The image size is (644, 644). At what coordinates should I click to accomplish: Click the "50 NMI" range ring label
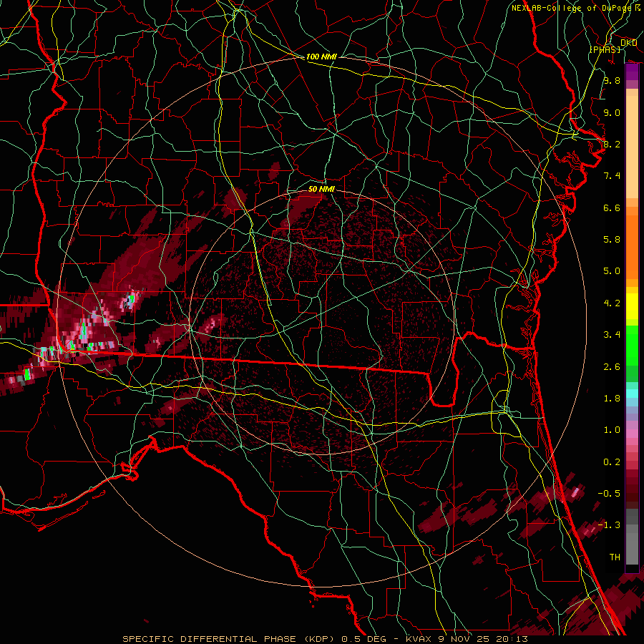(321, 189)
